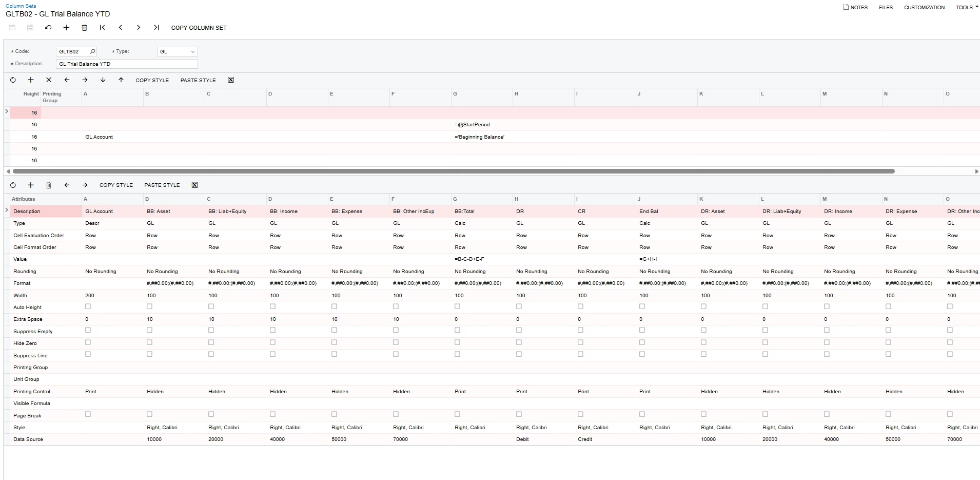Toggle Page Break checkbox for column H

click(519, 414)
